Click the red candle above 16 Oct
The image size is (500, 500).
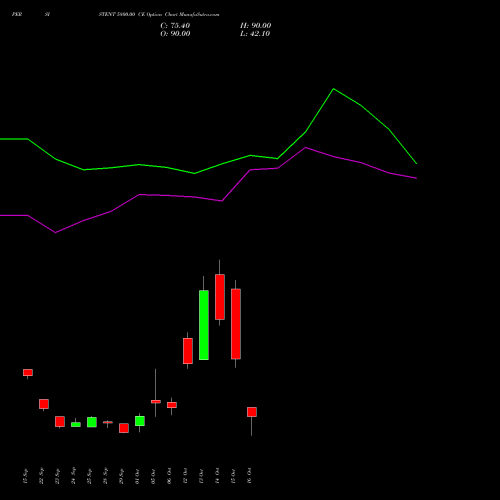pos(252,412)
